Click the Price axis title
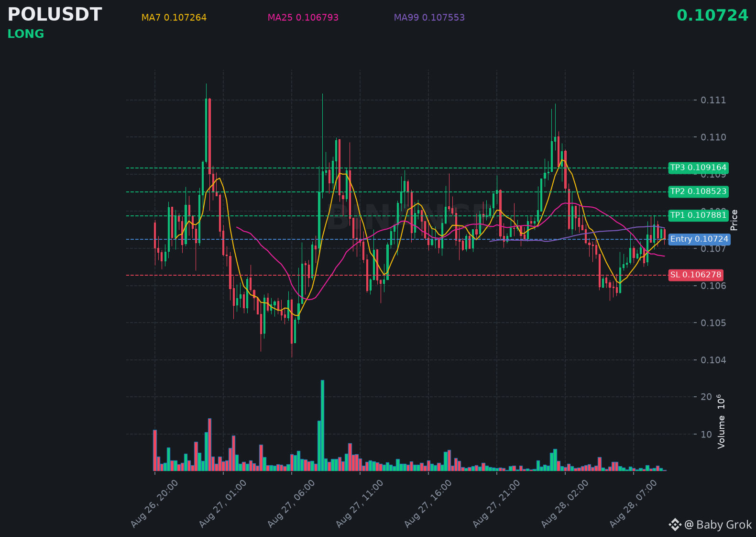Screen dimensions: 756x537 (734, 220)
